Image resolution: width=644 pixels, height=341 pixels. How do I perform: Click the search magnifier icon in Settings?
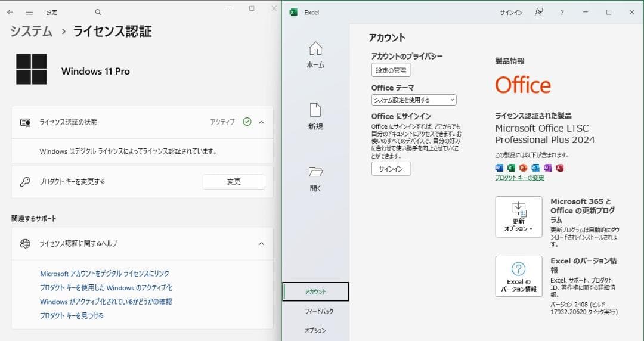98,13
